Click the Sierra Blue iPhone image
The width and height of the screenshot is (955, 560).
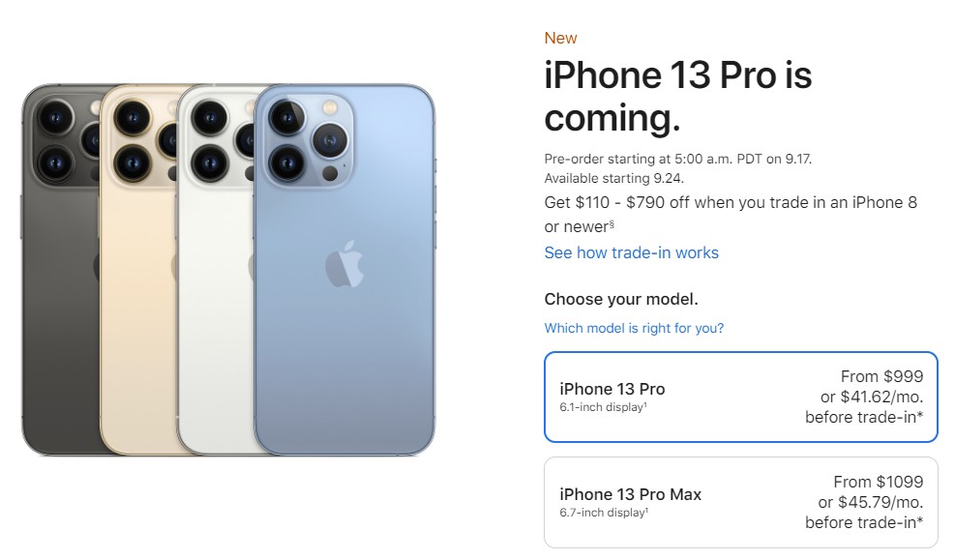click(344, 270)
